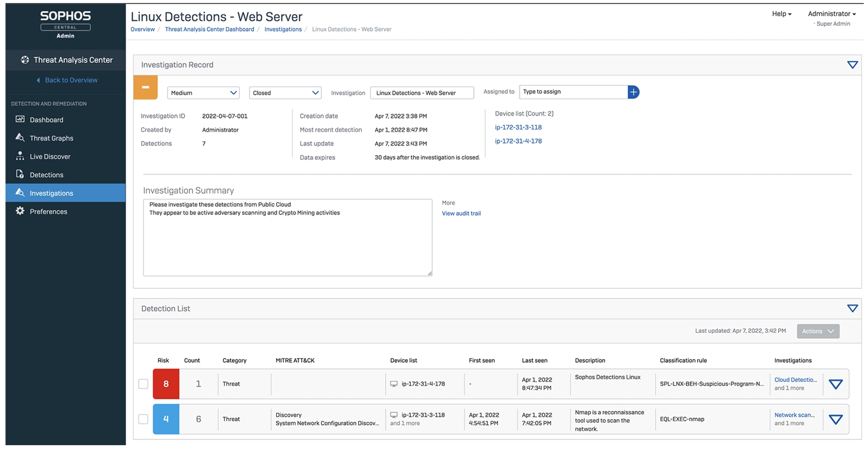Open the Actions dropdown button
The height and width of the screenshot is (453, 868).
click(818, 331)
